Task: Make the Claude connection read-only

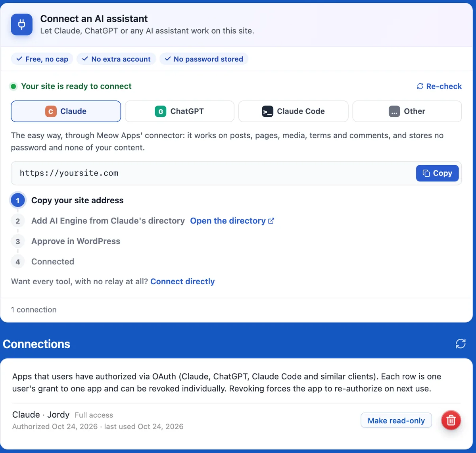Action: [x=396, y=420]
